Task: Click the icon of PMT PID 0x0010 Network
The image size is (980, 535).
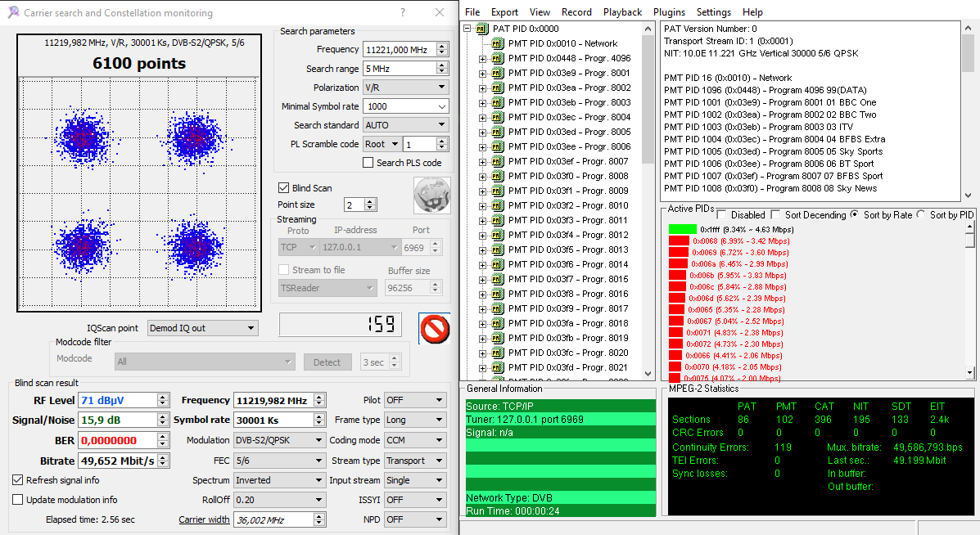Action: tap(497, 43)
